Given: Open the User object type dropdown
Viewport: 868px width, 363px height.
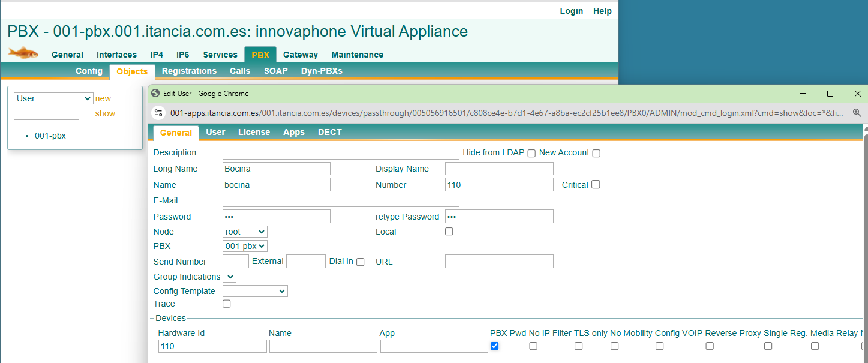Looking at the screenshot, I should click(53, 98).
